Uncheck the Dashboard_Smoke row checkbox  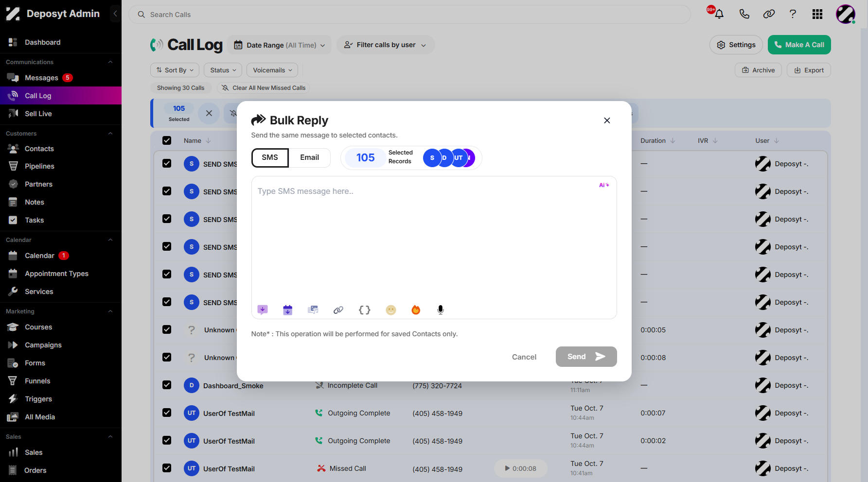[x=167, y=385]
